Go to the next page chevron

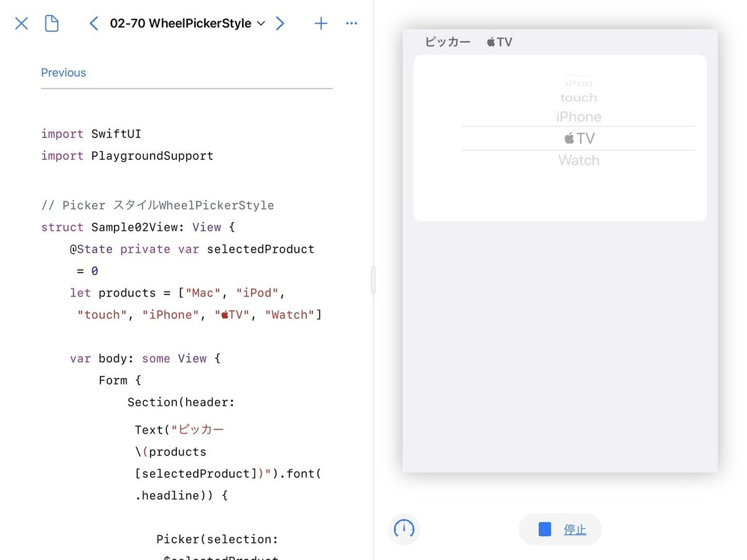(x=280, y=24)
